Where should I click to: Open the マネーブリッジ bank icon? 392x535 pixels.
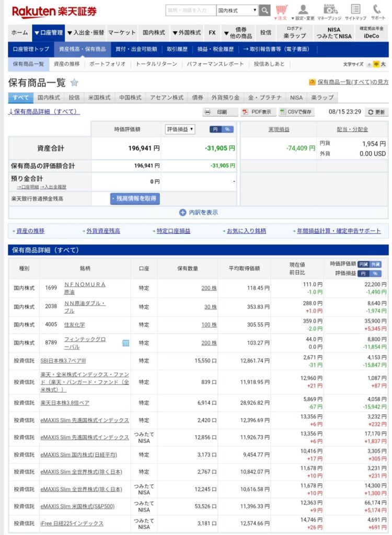[329, 13]
